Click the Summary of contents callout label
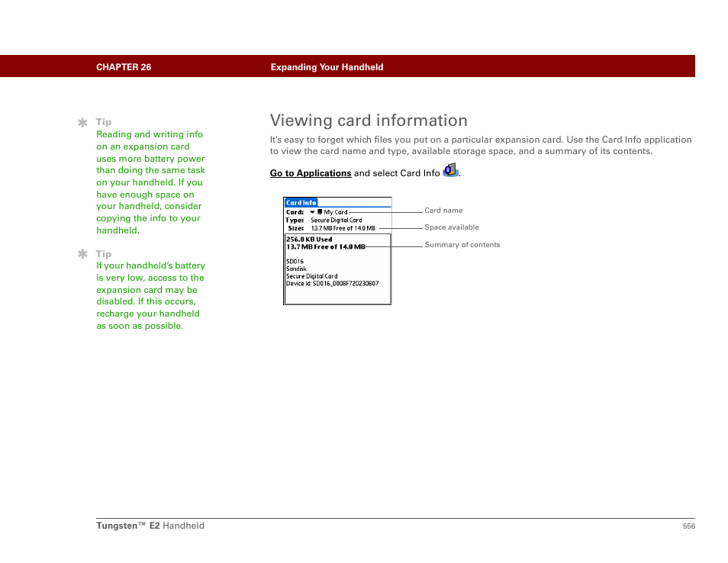The width and height of the screenshot is (728, 563). coord(462,245)
